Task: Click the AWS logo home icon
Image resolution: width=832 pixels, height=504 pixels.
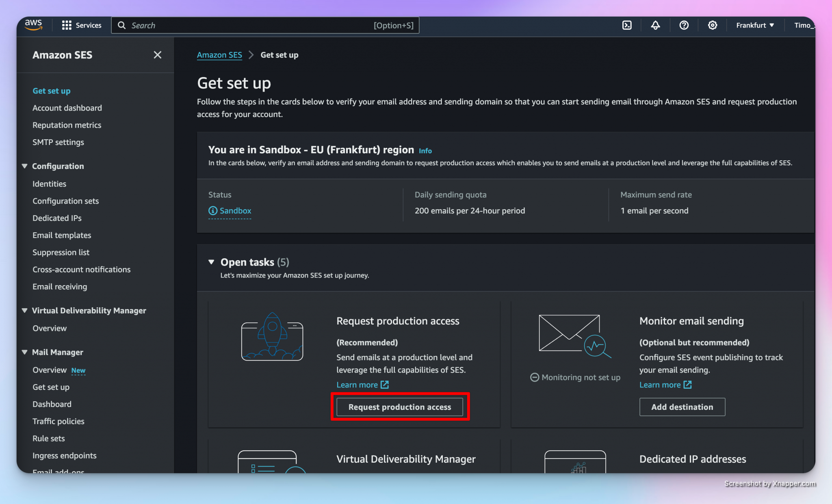Action: 33,25
